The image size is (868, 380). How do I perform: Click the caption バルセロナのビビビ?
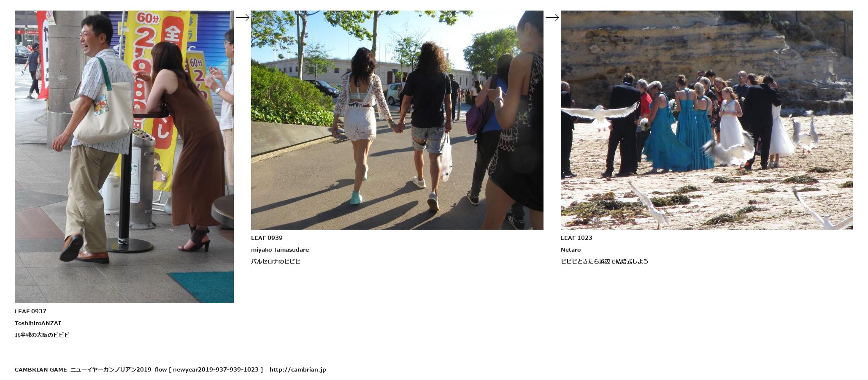pos(276,261)
